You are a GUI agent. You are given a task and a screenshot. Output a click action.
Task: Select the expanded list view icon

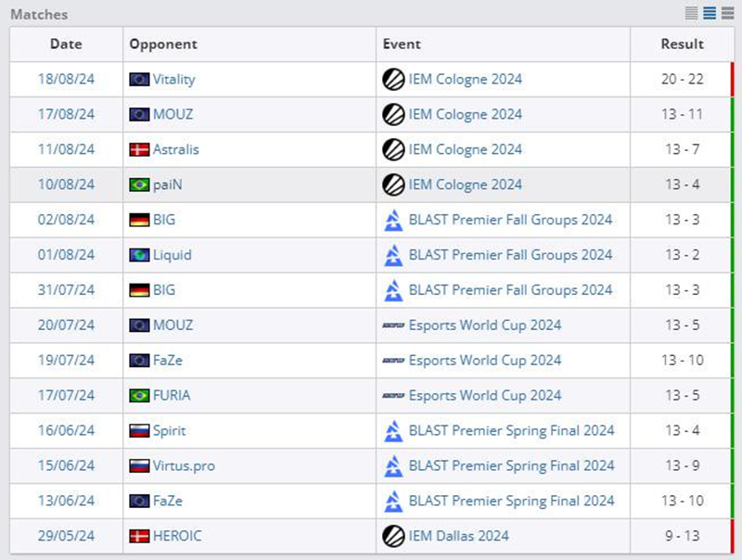(x=728, y=13)
